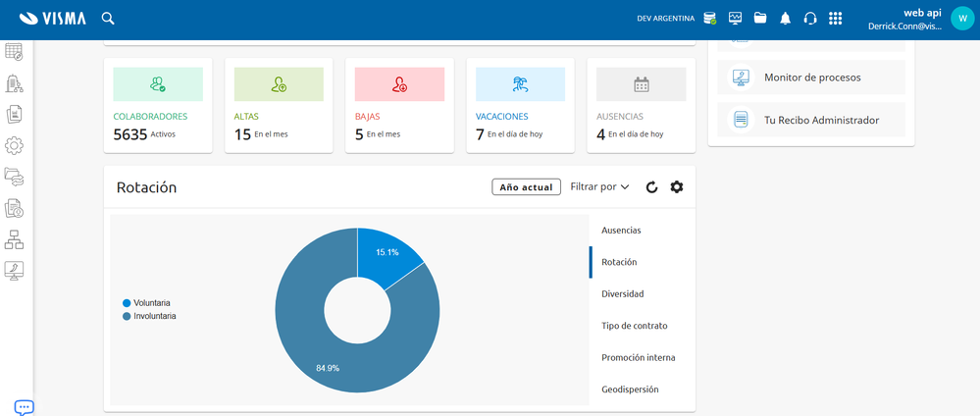Screen dimensions: 980x416
Task: Open the table sidebar icon
Action: pyautogui.click(x=14, y=52)
